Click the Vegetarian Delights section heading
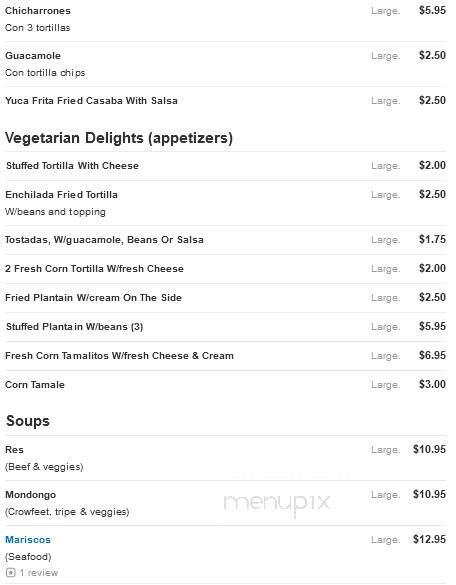This screenshot has height=585, width=456. (119, 138)
